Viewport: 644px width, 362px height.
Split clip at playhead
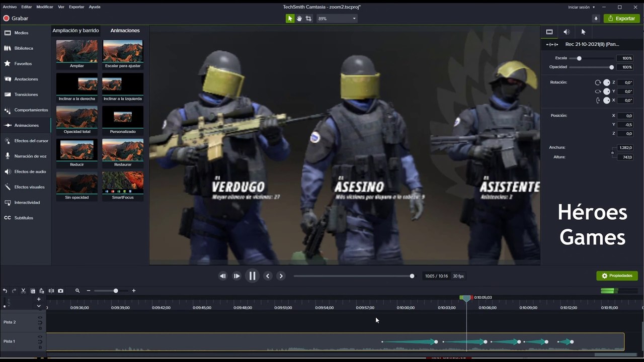click(51, 291)
